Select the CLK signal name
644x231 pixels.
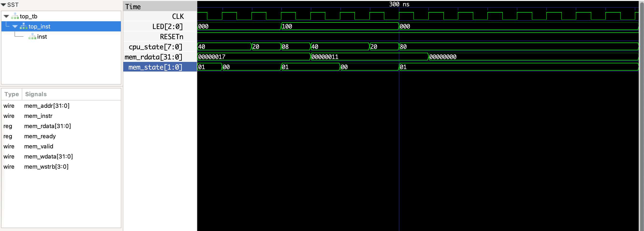click(x=178, y=16)
